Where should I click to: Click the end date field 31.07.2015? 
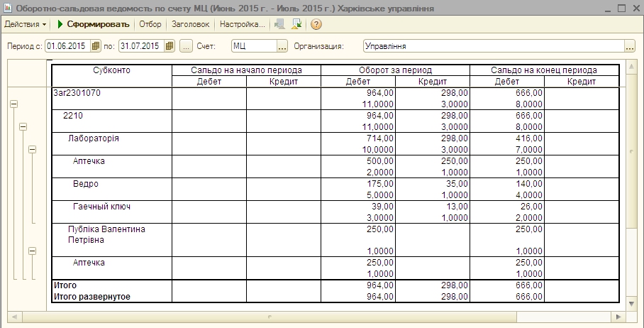pyautogui.click(x=142, y=46)
